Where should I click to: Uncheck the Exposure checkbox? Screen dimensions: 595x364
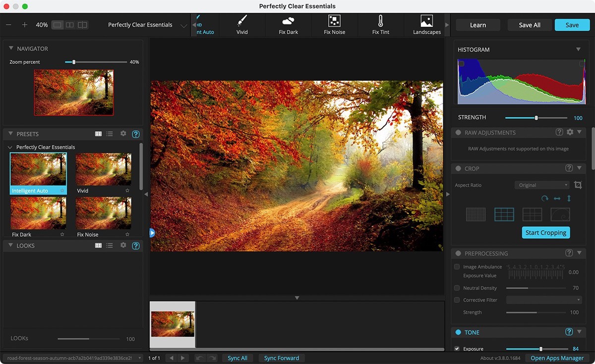point(457,349)
